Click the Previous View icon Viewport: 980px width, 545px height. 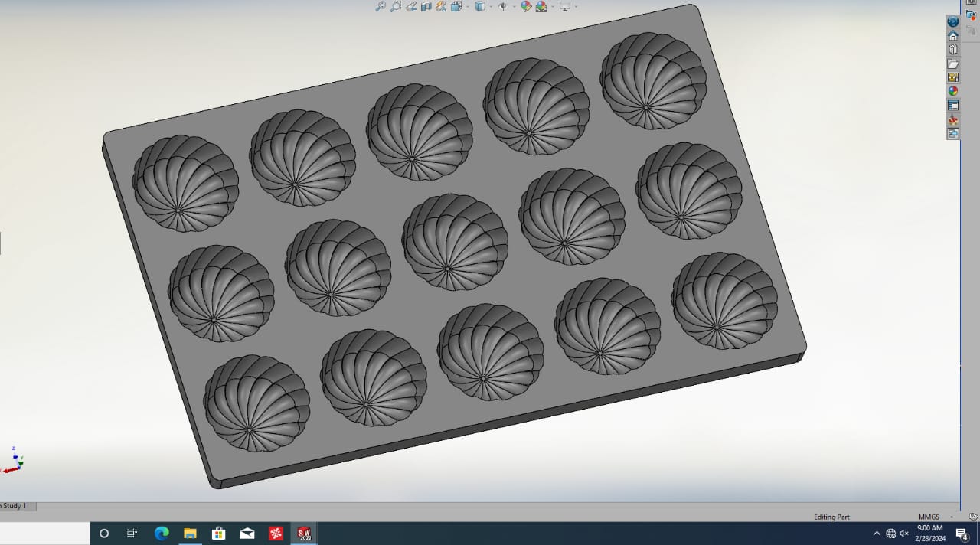click(x=411, y=6)
